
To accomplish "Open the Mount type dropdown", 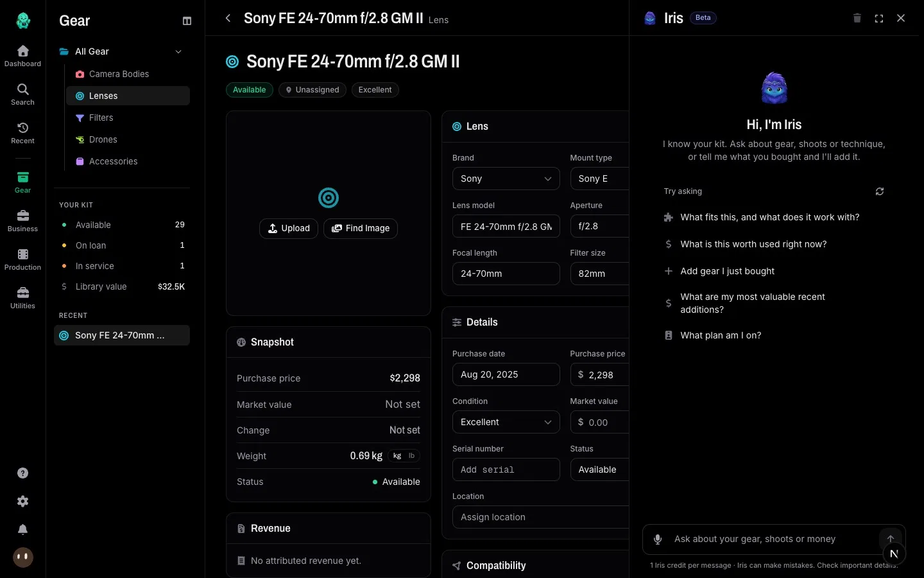I will 599,179.
